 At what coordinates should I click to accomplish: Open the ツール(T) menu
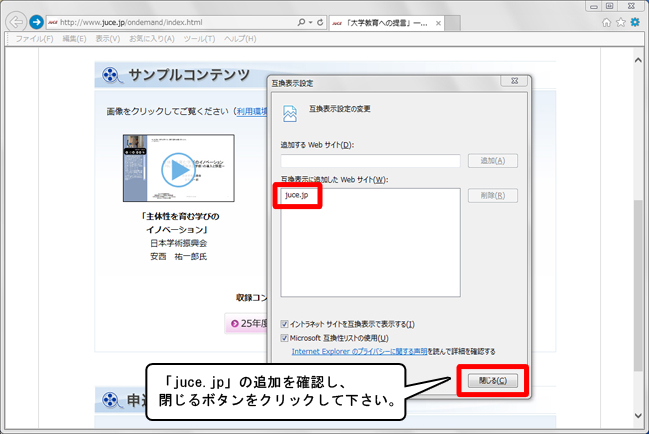[x=199, y=38]
